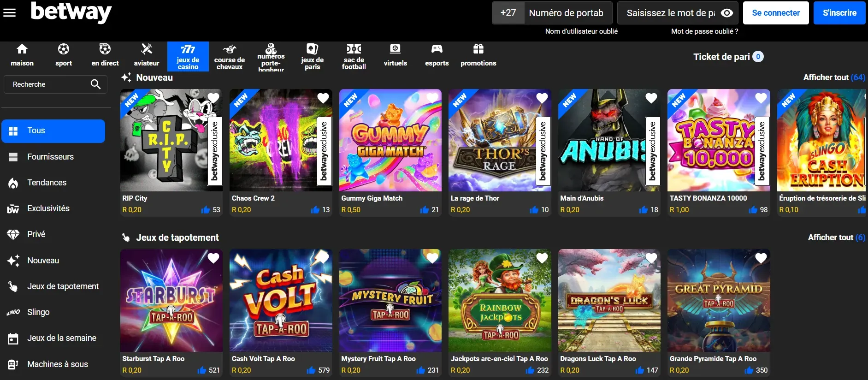This screenshot has height=380, width=868.
Task: Favorite TASTY BONANZA 10000 heart
Action: pos(761,98)
